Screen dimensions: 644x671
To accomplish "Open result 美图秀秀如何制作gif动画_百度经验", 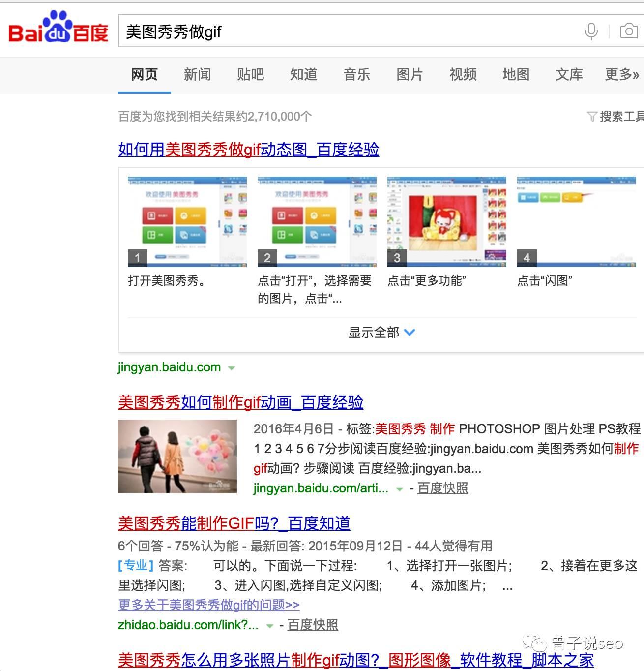I will pyautogui.click(x=240, y=402).
